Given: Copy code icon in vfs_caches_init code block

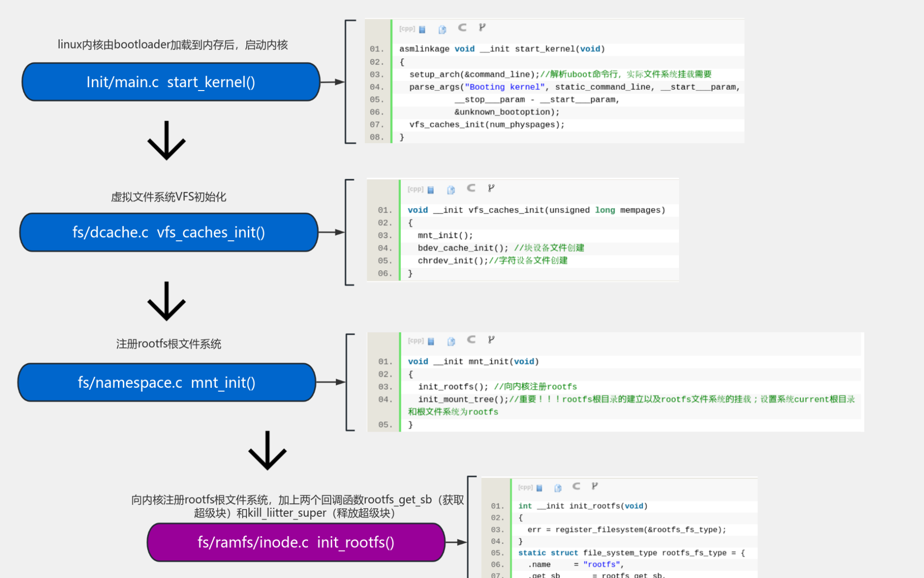Looking at the screenshot, I should pyautogui.click(x=451, y=190).
